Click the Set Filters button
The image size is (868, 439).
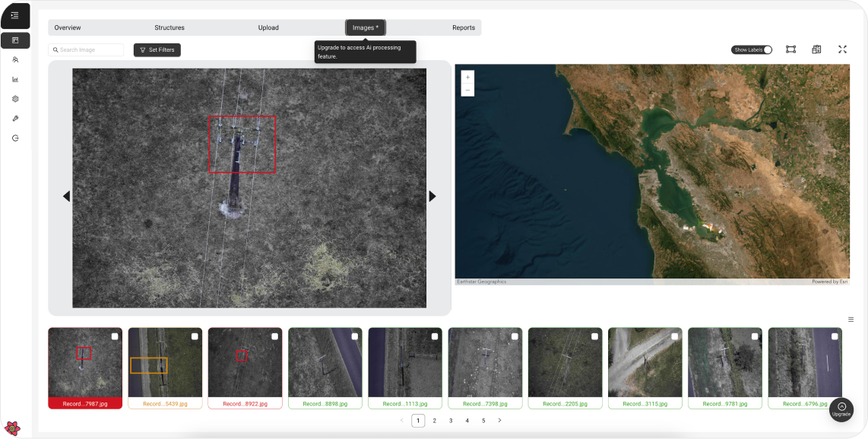[x=157, y=50]
